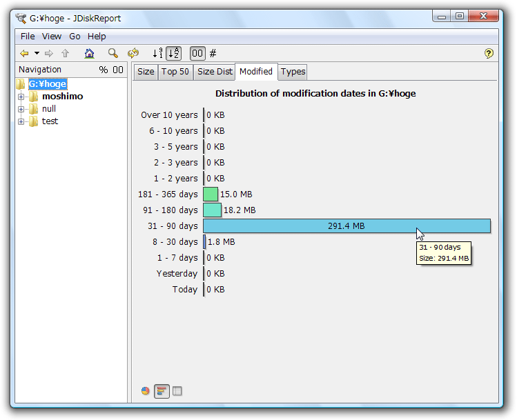The width and height of the screenshot is (517, 420).
Task: Go up one folder level icon
Action: coord(66,53)
